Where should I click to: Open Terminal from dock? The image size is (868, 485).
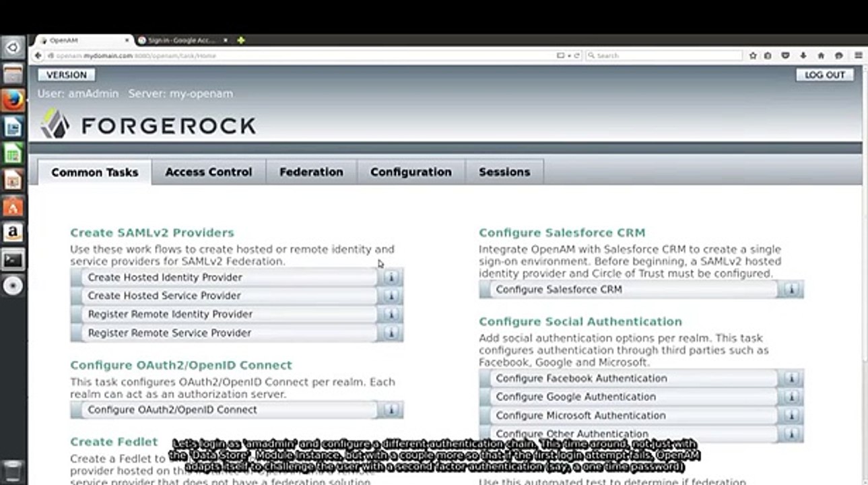[x=13, y=259]
